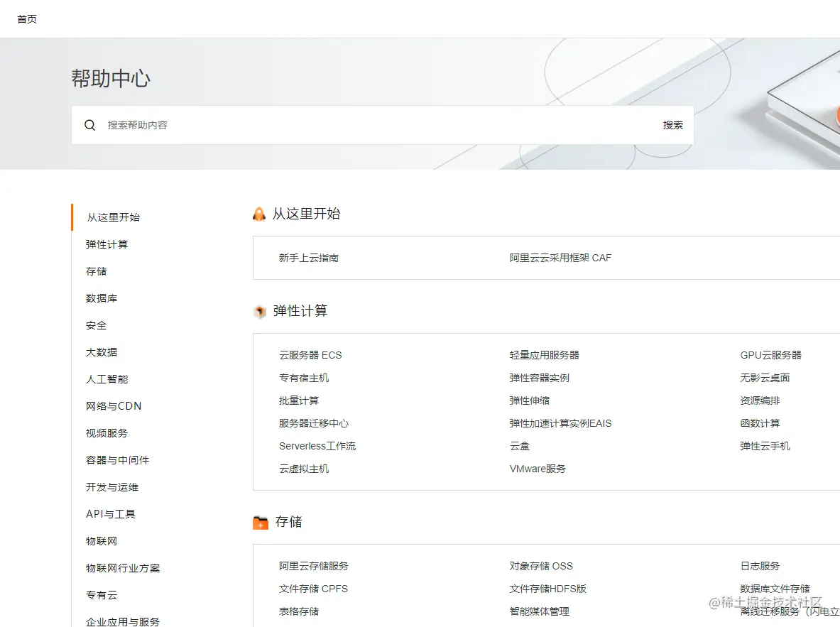
Task: Select 存储 in the sidebar
Action: [x=96, y=271]
